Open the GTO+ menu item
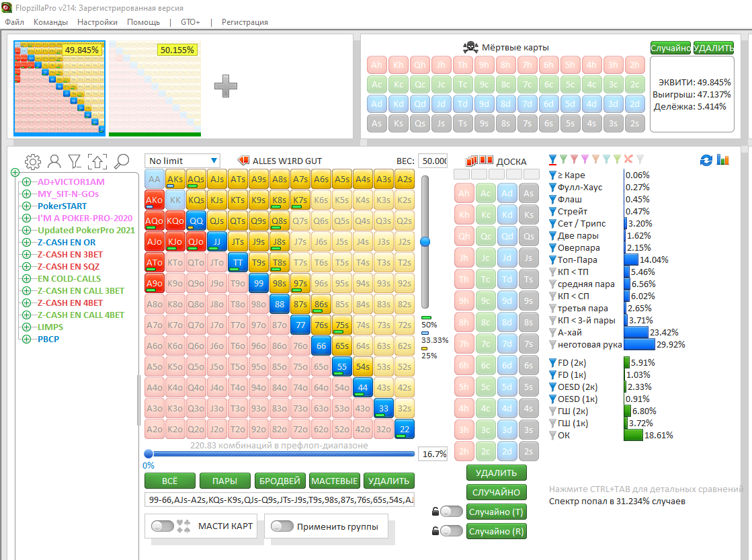 190,22
